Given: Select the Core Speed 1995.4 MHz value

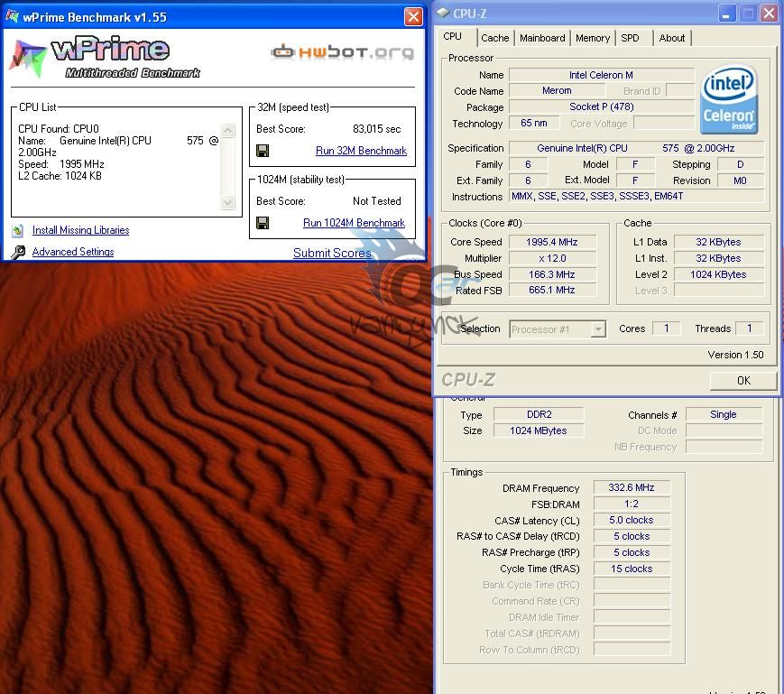Looking at the screenshot, I should pyautogui.click(x=552, y=242).
